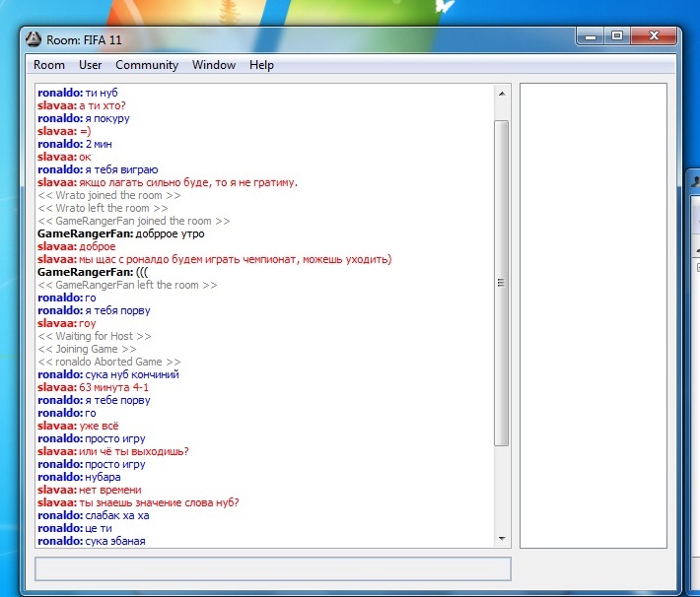Click the message 'slavaa: гоу'
Viewport: 700px width, 597px height.
tap(66, 323)
